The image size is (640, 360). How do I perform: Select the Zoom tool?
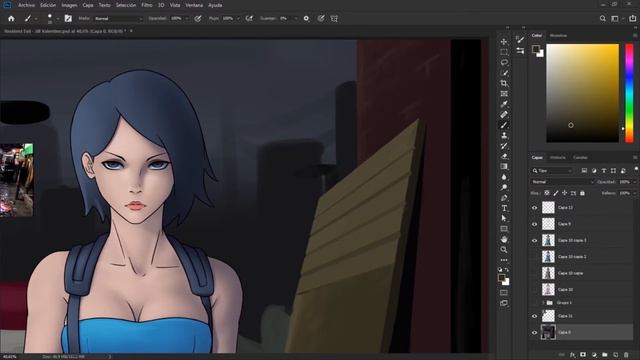click(504, 250)
